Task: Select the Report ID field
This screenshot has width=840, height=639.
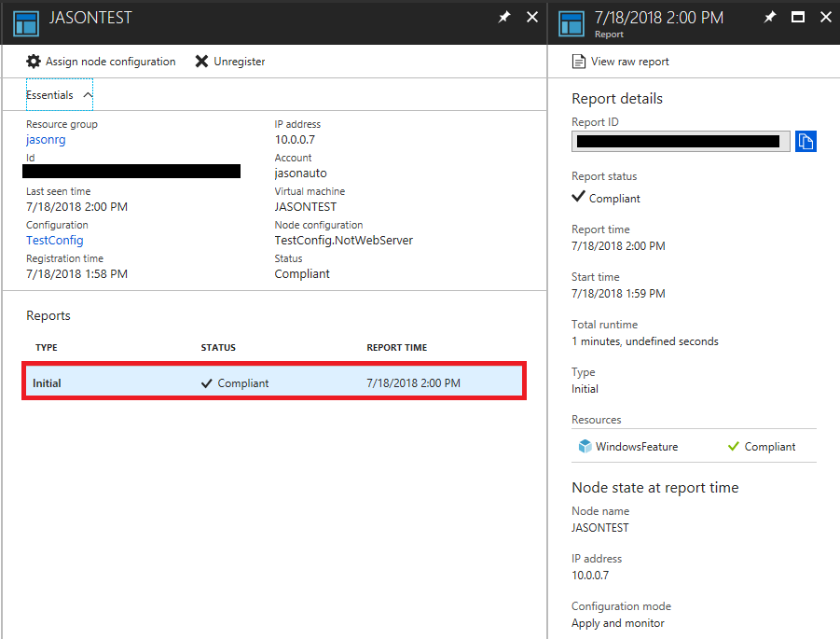Action: [x=681, y=142]
